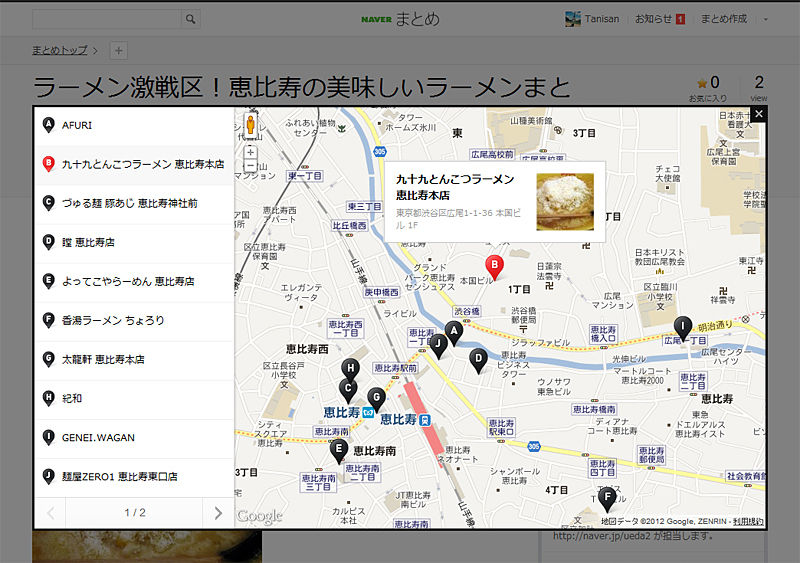Click the page indicator 1 / 2
800x563 pixels.
tap(135, 512)
